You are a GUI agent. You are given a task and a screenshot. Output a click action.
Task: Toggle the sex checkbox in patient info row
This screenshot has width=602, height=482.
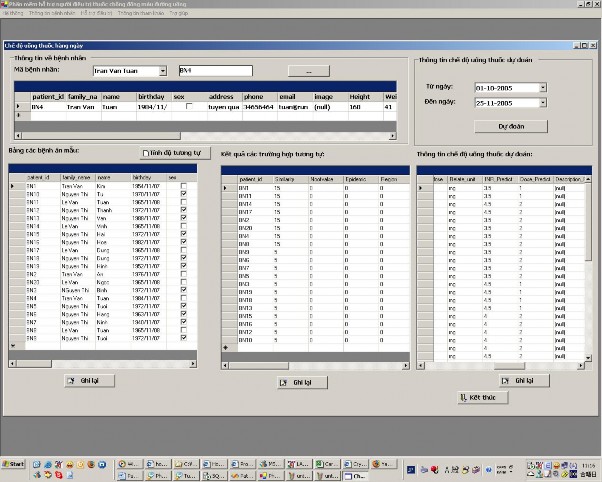pos(190,106)
